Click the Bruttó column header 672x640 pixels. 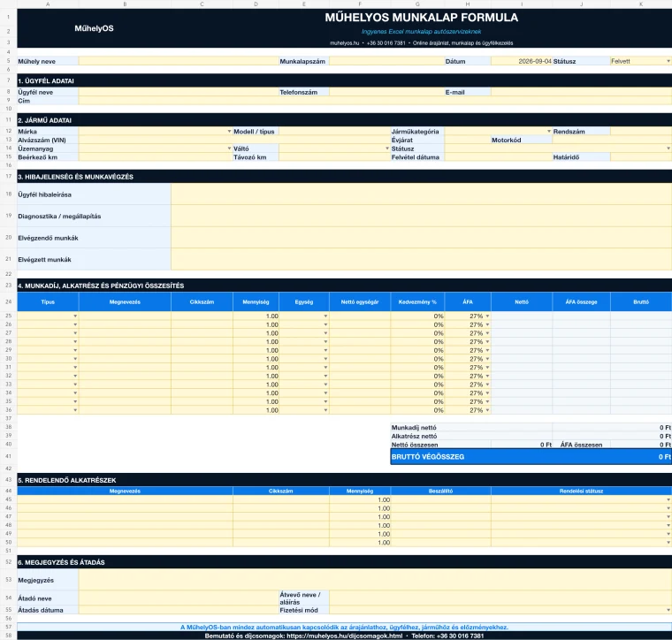(641, 302)
